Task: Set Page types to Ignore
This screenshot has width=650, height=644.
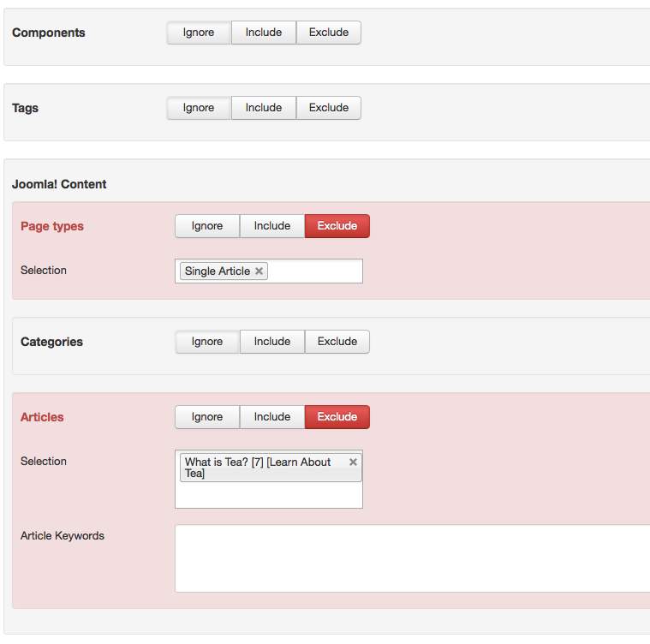Action: [207, 226]
